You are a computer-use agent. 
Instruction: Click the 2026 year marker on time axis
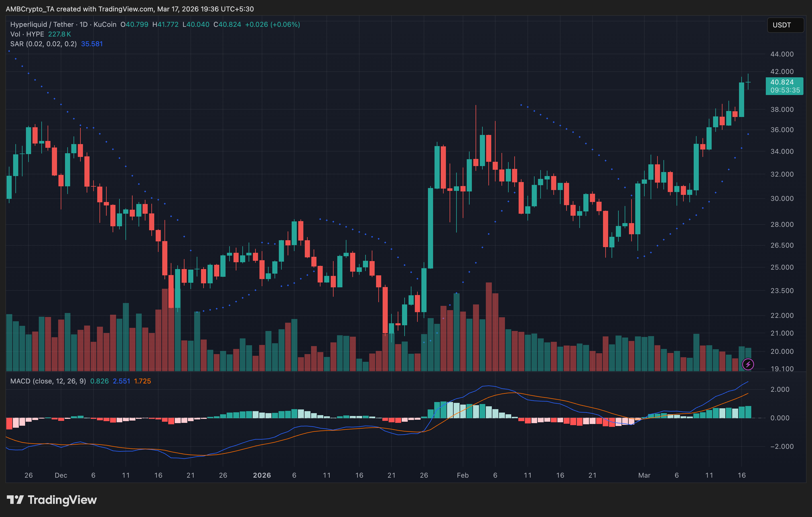point(262,475)
